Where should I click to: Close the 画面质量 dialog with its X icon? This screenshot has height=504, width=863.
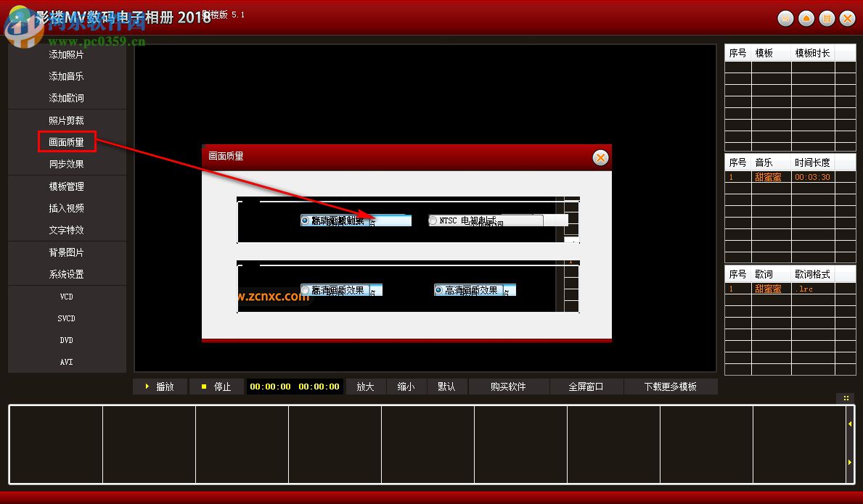point(600,158)
